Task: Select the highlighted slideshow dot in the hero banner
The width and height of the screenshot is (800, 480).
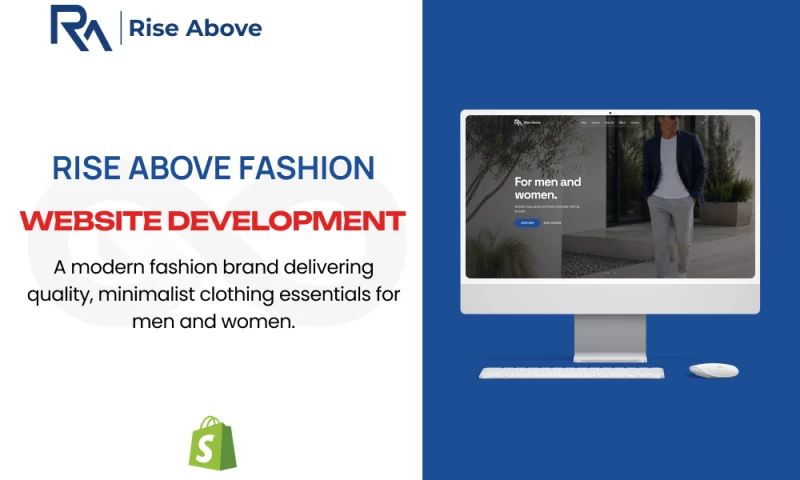Action: click(612, 272)
